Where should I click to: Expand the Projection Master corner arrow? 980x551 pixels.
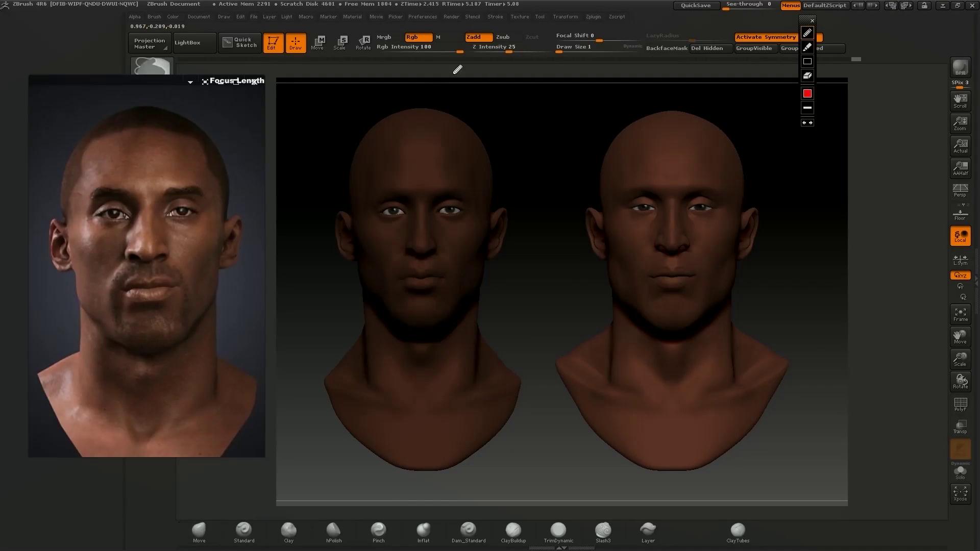tap(165, 48)
